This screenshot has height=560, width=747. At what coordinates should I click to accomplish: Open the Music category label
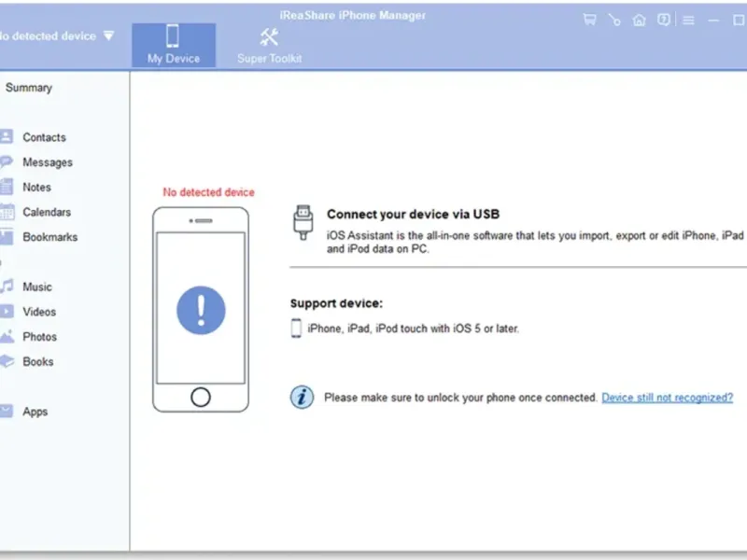[37, 287]
